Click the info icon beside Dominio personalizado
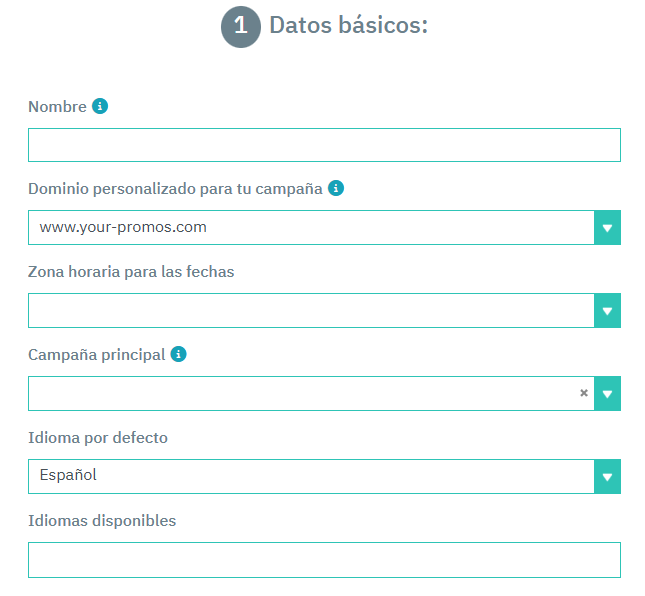Viewport: 645px width, 596px height. (336, 188)
